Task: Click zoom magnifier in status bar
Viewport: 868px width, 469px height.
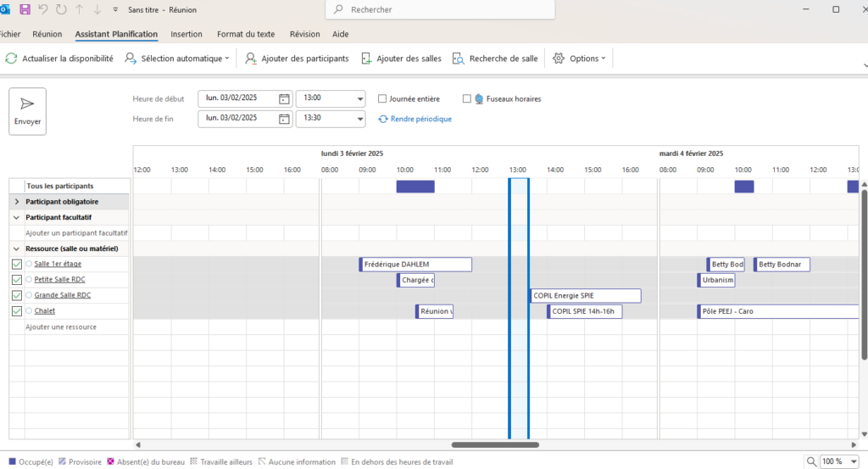Action: click(x=812, y=461)
